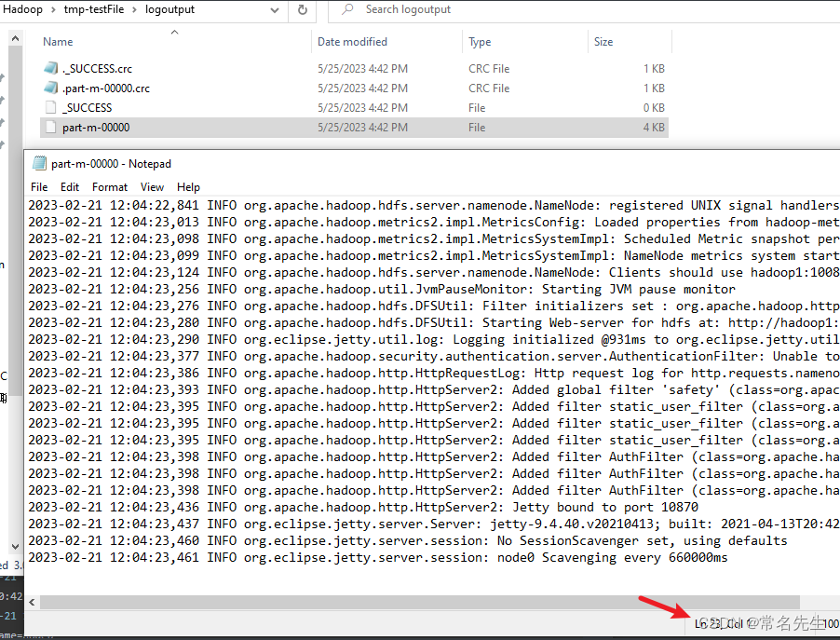Image resolution: width=840 pixels, height=640 pixels.
Task: Select the part-m-00000 file name
Action: pyautogui.click(x=96, y=128)
